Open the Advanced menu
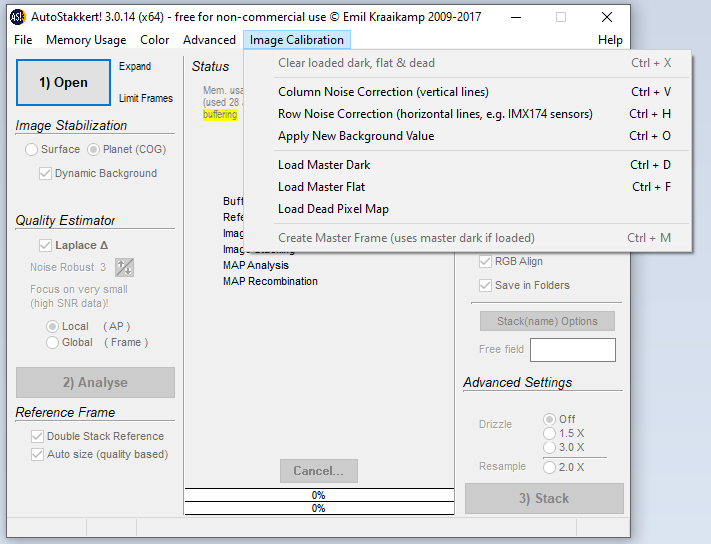Screen dimensions: 711x544 tap(209, 40)
